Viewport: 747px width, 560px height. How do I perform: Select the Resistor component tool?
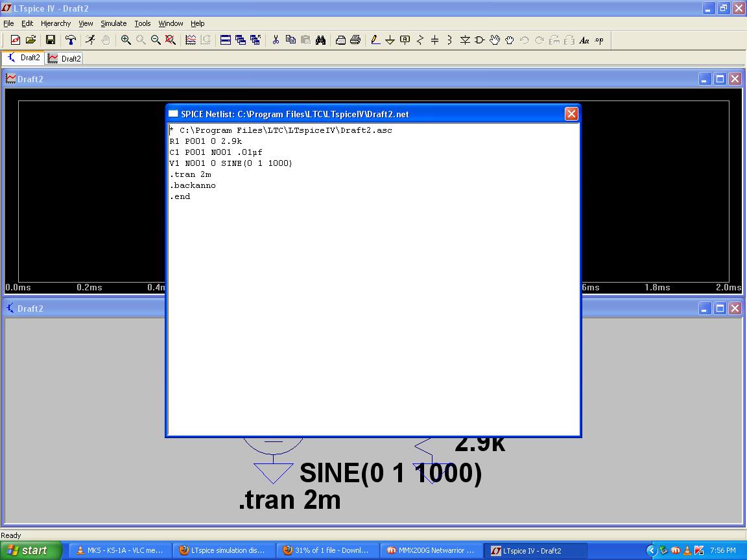click(420, 40)
